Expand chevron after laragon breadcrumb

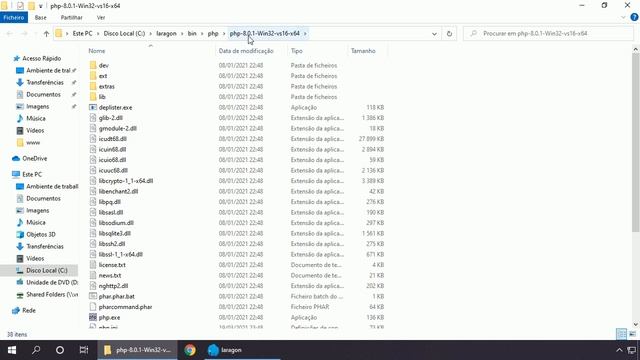(x=182, y=33)
